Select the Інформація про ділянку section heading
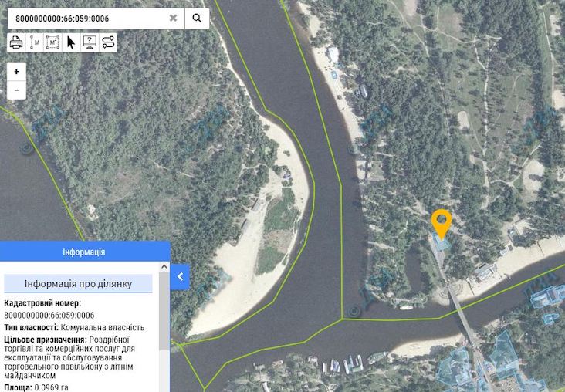The height and width of the screenshot is (392, 565). (x=78, y=283)
